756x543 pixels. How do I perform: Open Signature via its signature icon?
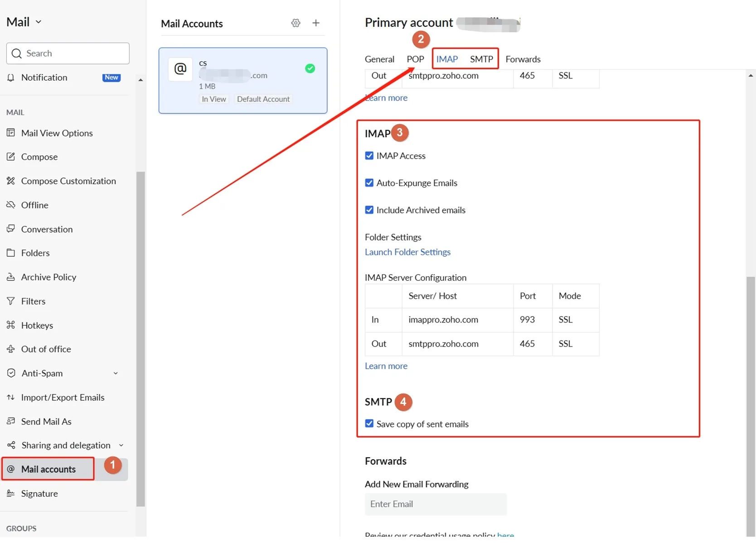click(11, 494)
